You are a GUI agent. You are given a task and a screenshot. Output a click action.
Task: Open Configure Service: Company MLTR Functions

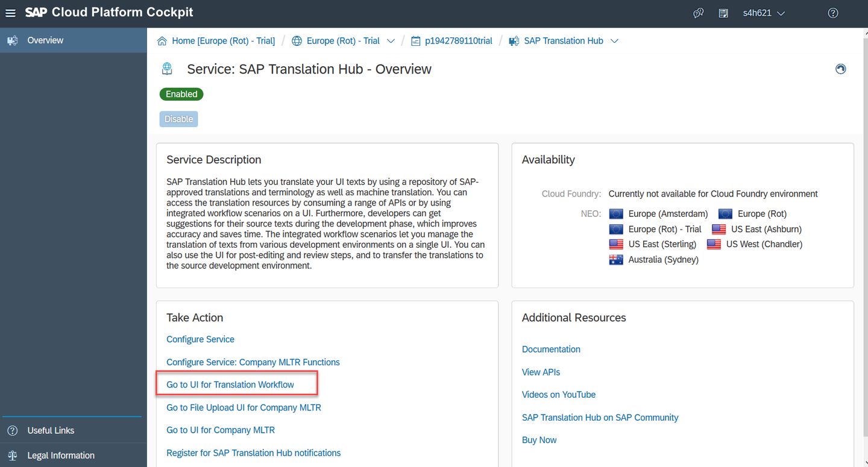(x=253, y=362)
